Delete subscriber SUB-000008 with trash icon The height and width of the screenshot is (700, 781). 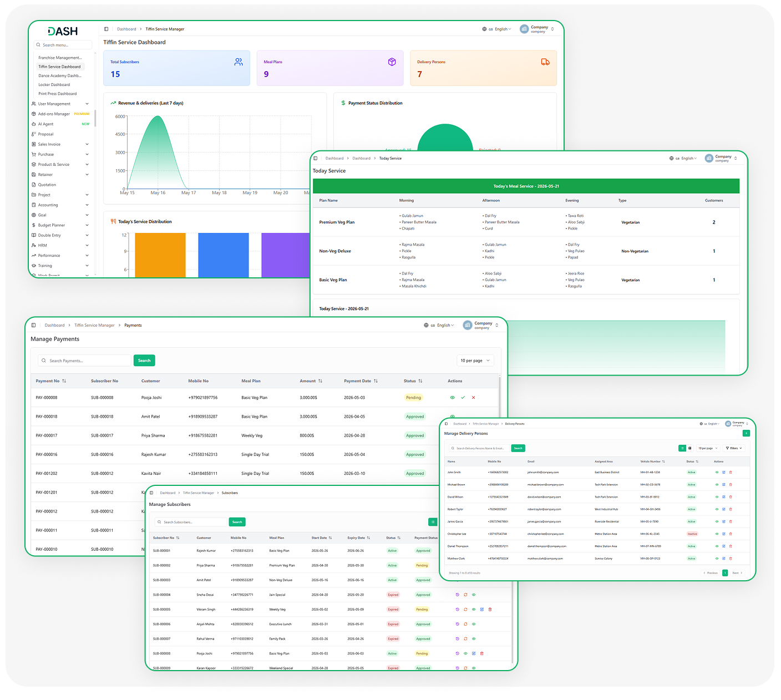[x=481, y=653]
